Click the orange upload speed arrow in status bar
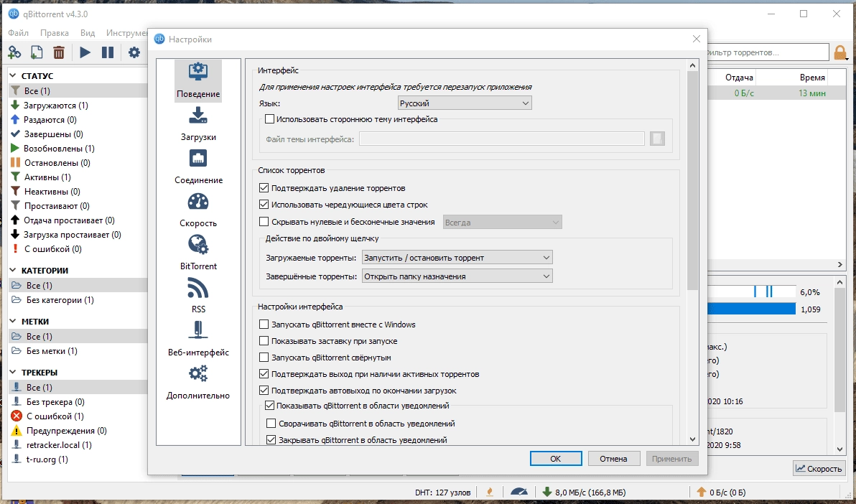The image size is (856, 504). tap(702, 492)
